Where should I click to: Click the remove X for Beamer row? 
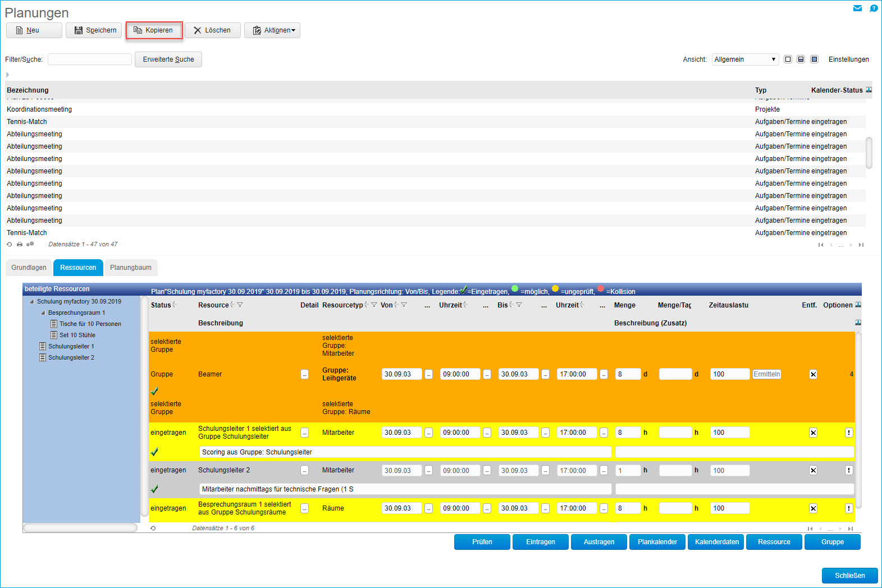813,374
